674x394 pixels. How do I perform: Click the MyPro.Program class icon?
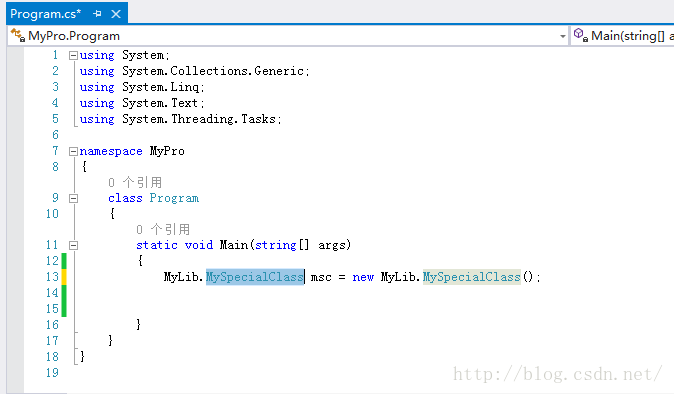click(x=18, y=35)
